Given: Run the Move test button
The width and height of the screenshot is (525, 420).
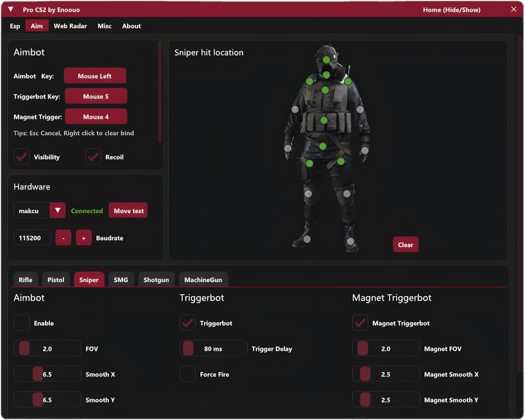Looking at the screenshot, I should click(x=128, y=211).
